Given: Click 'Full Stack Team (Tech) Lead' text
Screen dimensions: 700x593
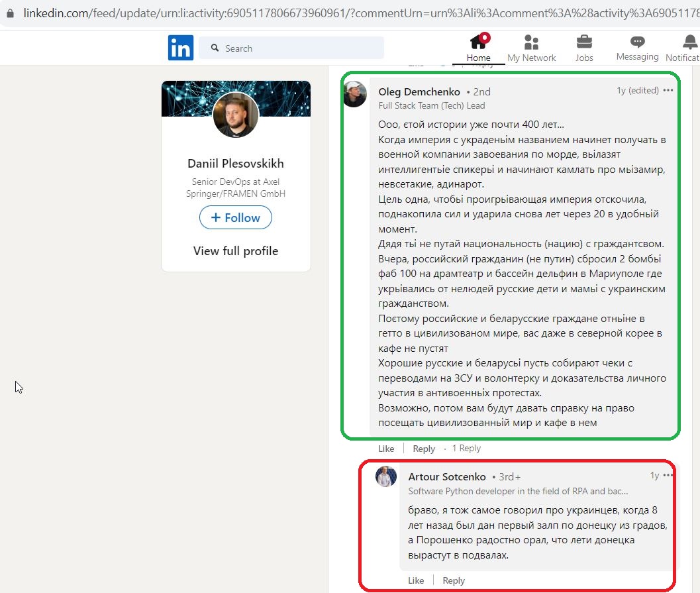Looking at the screenshot, I should 432,106.
